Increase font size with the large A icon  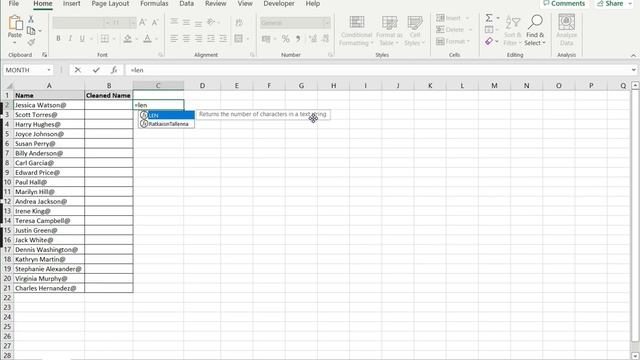142,22
